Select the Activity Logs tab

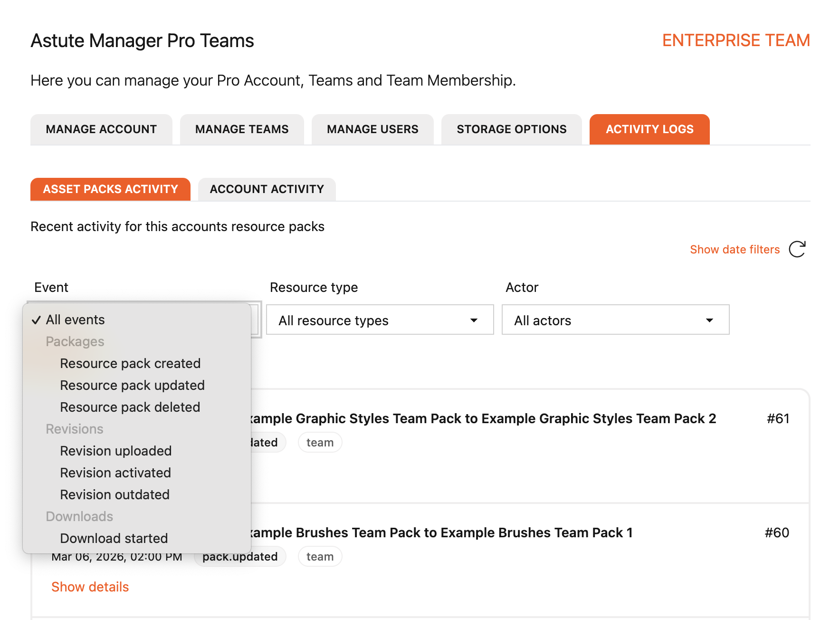[x=649, y=129]
